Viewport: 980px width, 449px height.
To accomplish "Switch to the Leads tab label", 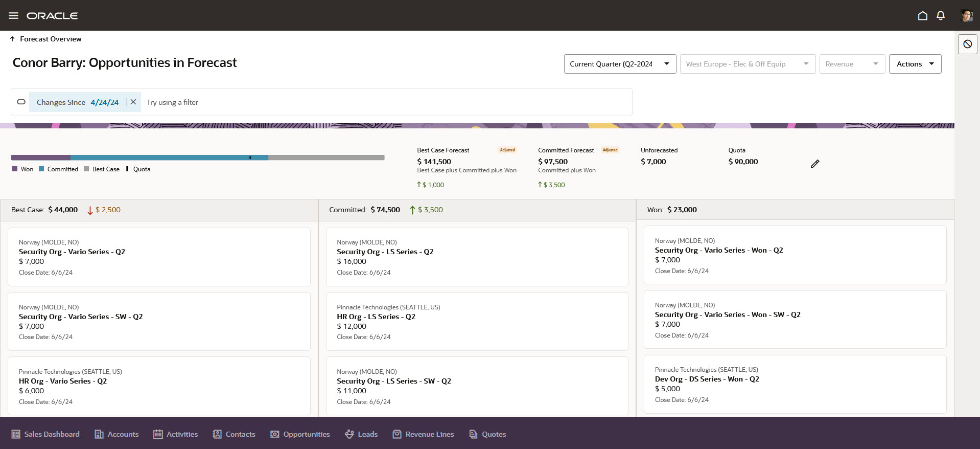I will 368,434.
